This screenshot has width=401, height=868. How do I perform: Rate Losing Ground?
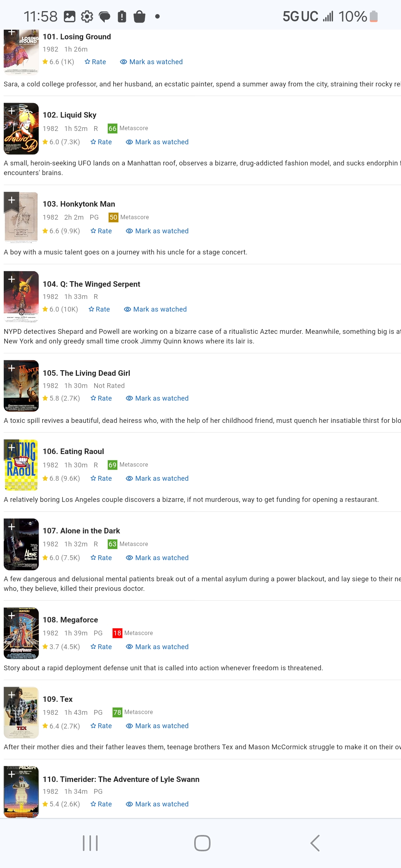pos(95,62)
